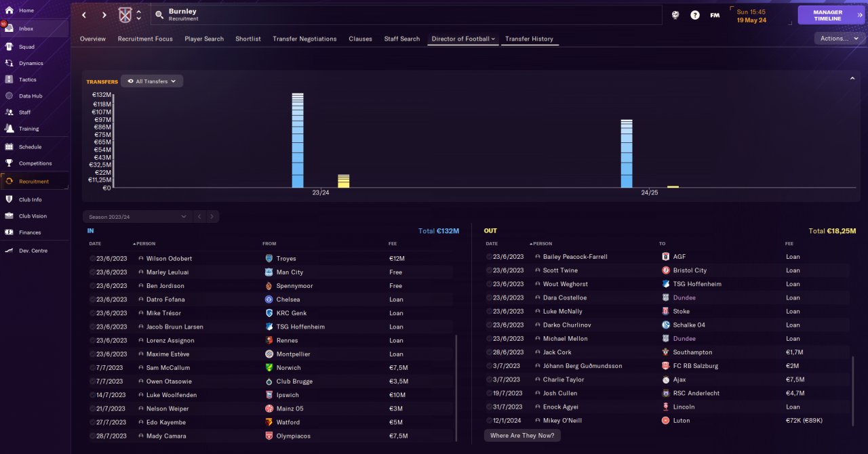Click the search magnifier icon
Viewport: 868px width, 454px height.
point(159,14)
